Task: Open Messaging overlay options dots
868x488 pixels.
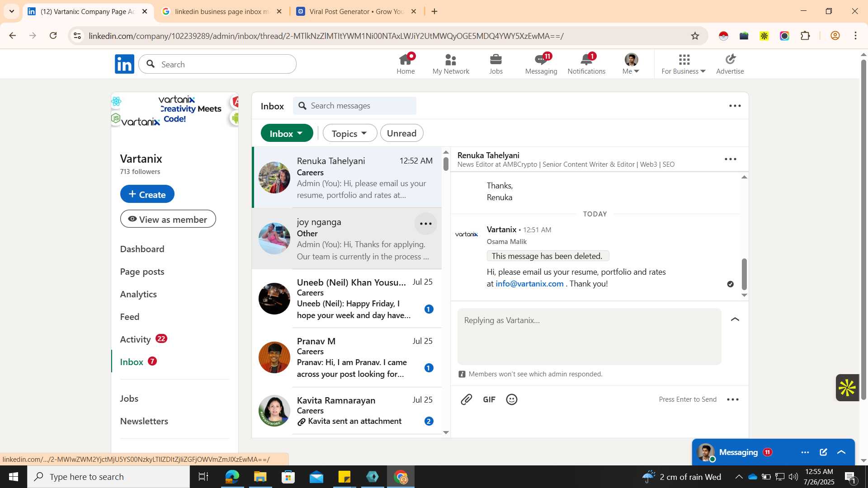Action: click(805, 452)
